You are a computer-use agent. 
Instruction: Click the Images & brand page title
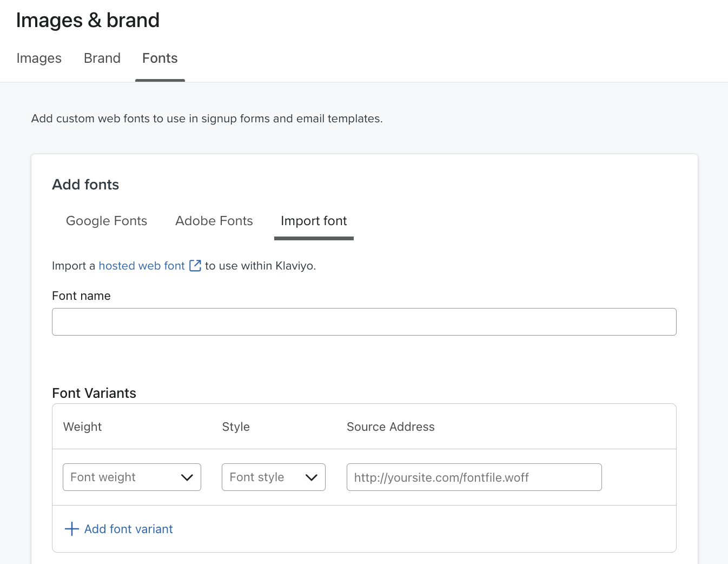click(88, 19)
